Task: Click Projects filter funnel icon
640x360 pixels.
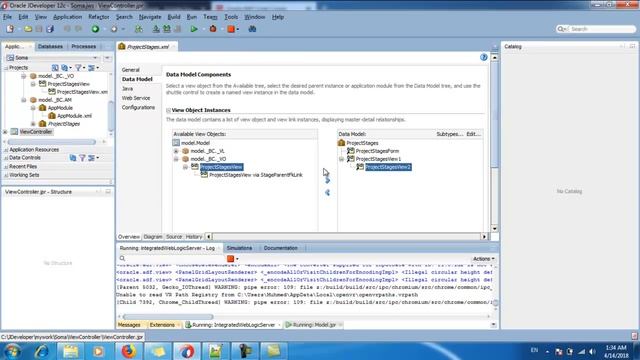Action: (78, 68)
